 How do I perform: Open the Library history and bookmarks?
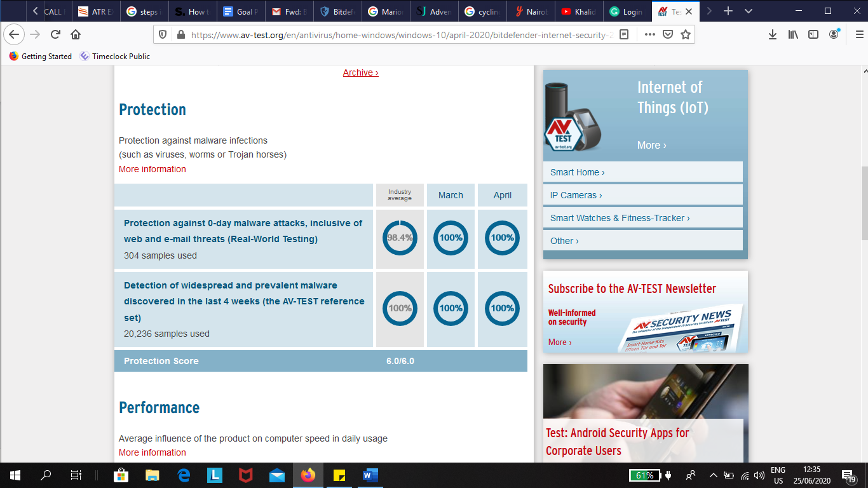[x=793, y=34]
